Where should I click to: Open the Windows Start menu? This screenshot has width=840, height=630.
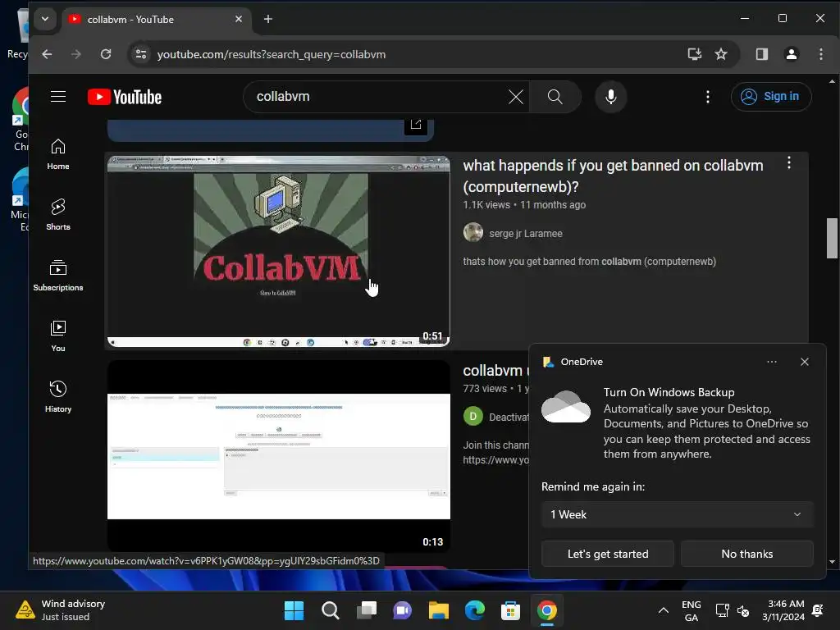click(294, 610)
